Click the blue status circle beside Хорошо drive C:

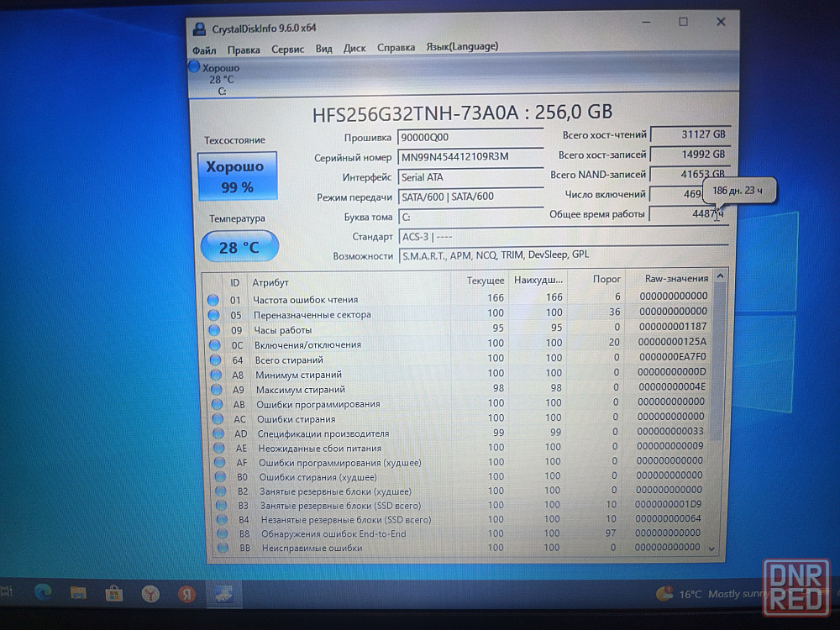click(x=195, y=67)
